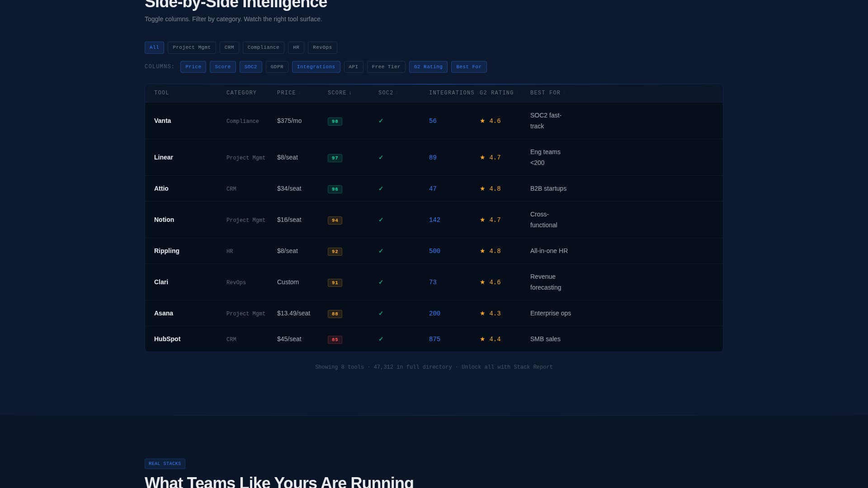Sort table by Tool header

[x=161, y=93]
